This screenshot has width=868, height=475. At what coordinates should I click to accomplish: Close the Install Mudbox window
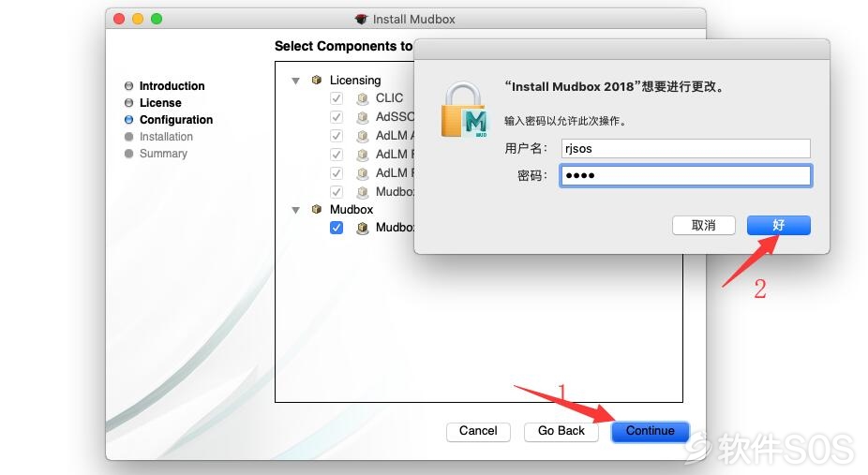119,19
